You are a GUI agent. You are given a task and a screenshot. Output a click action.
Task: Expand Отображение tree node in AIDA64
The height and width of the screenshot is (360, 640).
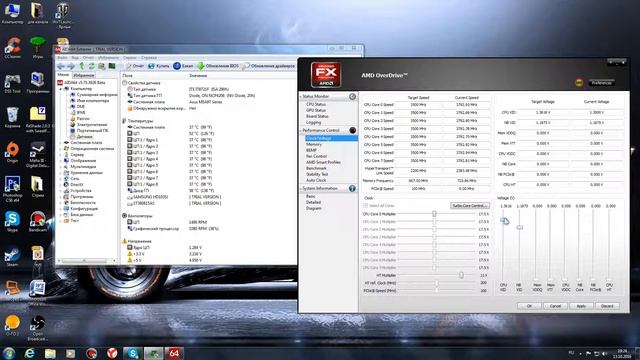click(x=61, y=160)
